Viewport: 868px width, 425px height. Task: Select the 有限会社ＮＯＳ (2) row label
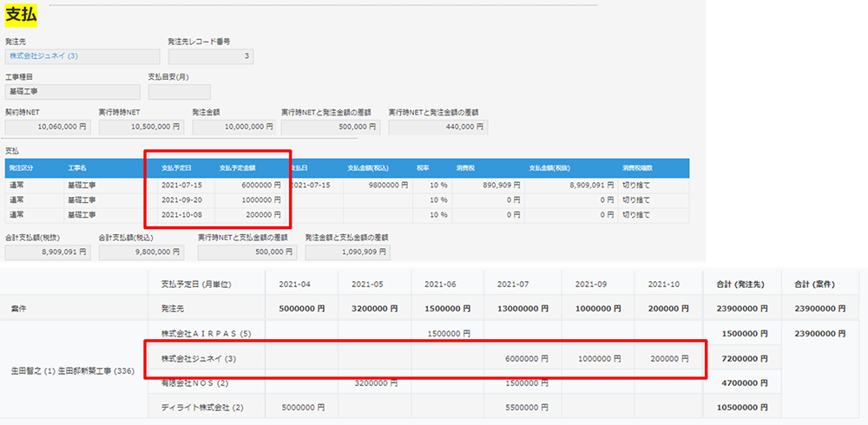click(193, 382)
